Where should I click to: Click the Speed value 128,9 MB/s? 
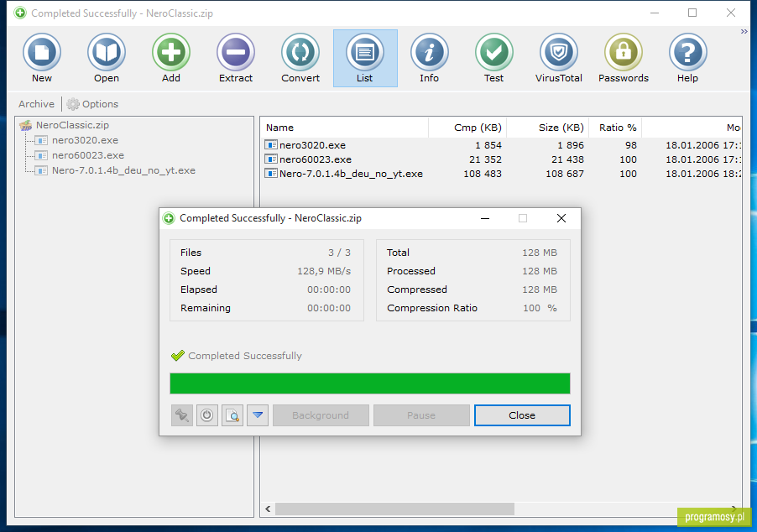tap(324, 271)
